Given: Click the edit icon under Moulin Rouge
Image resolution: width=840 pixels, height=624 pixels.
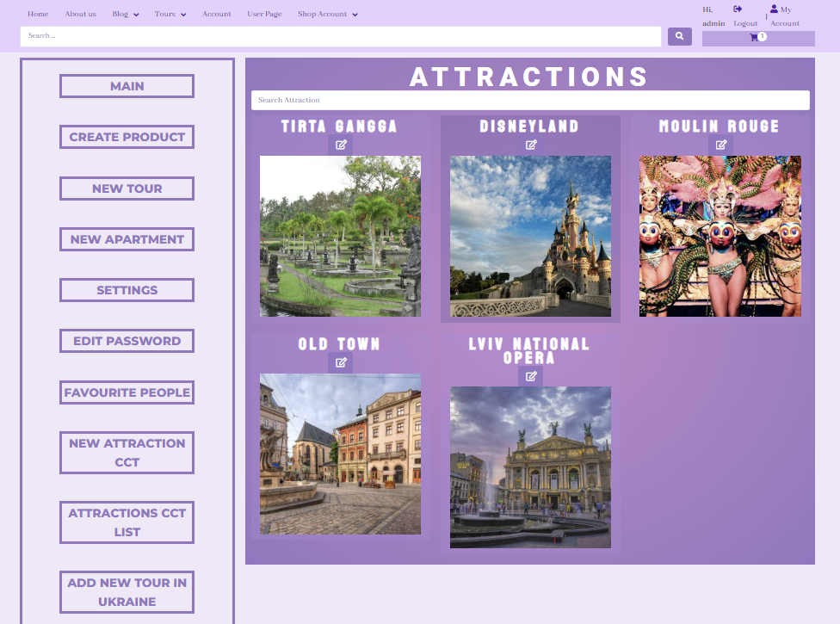Looking at the screenshot, I should pyautogui.click(x=720, y=145).
